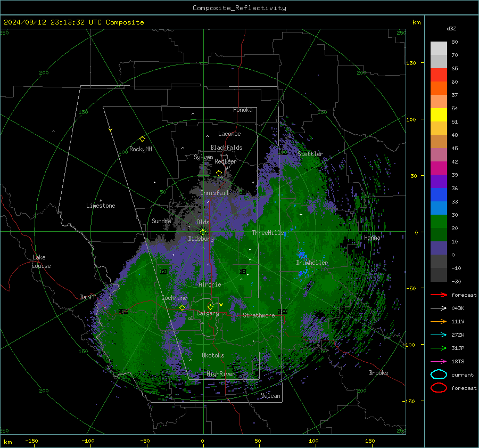
Task: Click the yellow Y marker northwest of RockyMH
Action: pos(111,130)
